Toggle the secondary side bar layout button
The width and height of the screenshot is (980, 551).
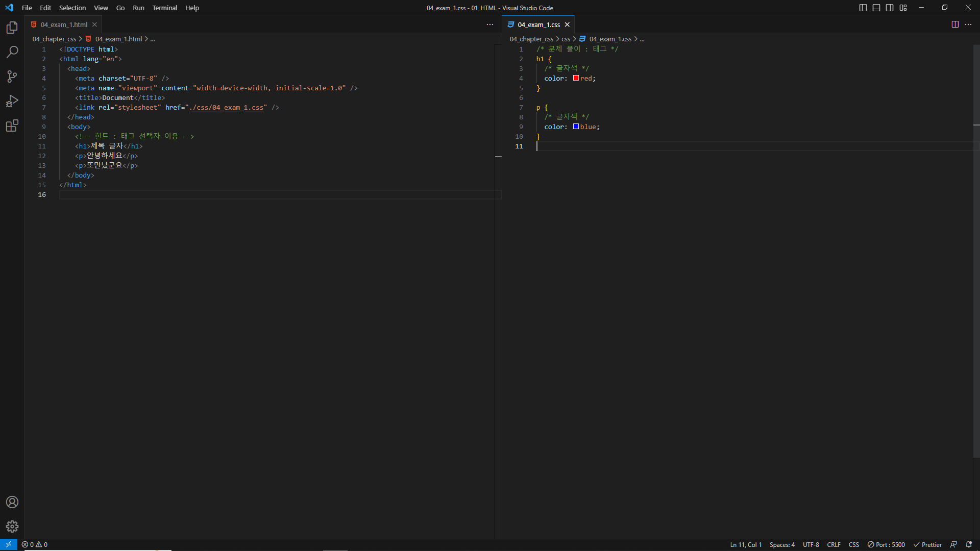tap(890, 8)
